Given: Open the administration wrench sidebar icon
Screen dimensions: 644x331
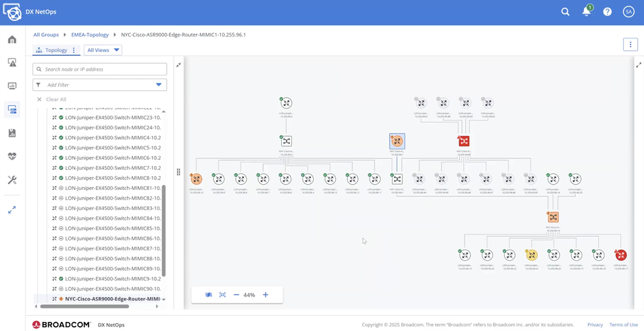Looking at the screenshot, I should pyautogui.click(x=12, y=179).
